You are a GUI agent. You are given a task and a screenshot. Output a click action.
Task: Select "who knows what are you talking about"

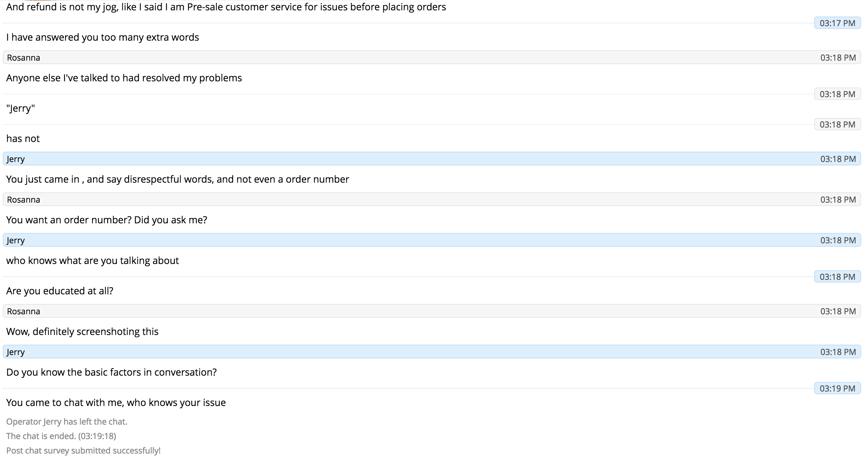point(92,261)
